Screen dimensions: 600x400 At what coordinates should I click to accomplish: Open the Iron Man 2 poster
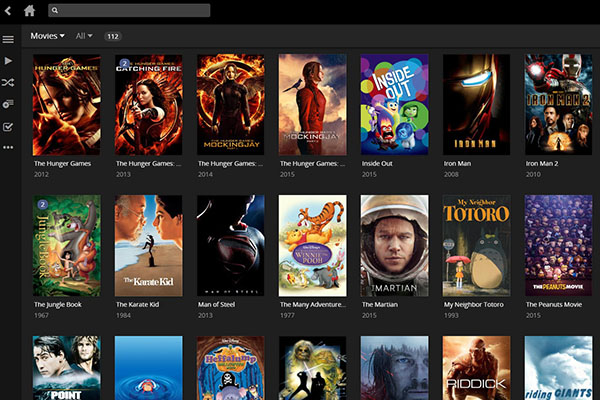pyautogui.click(x=558, y=105)
